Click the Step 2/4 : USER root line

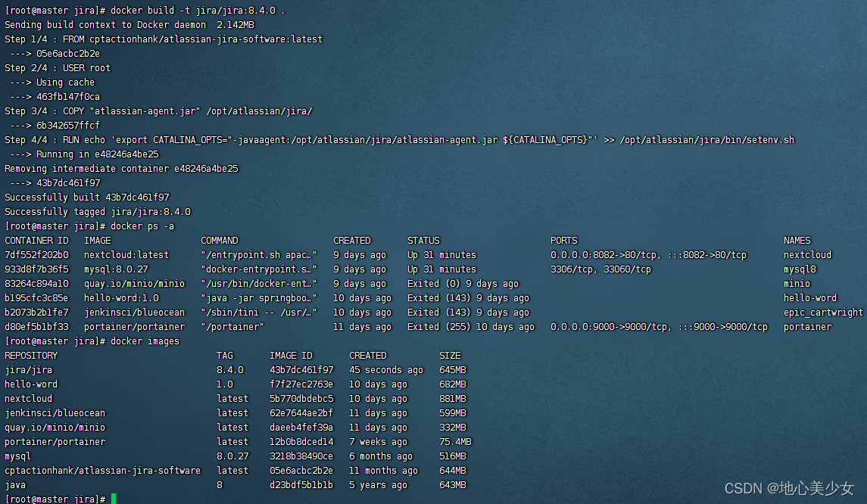click(x=58, y=68)
